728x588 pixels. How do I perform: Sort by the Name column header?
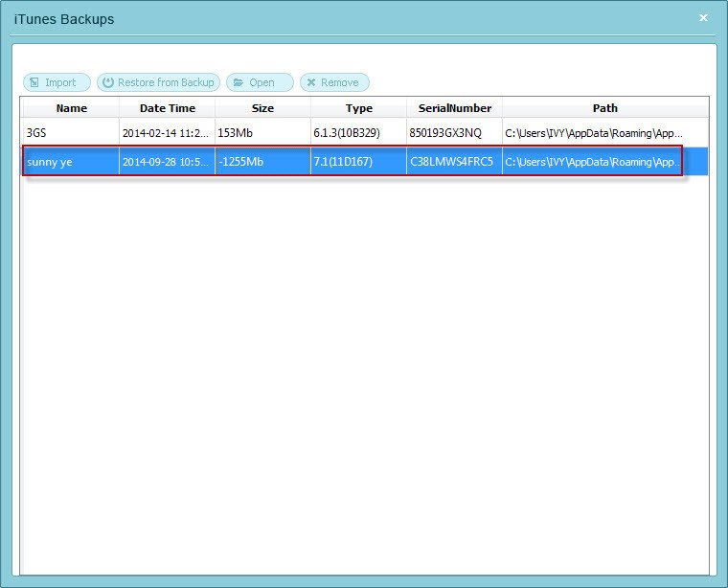pyautogui.click(x=72, y=108)
